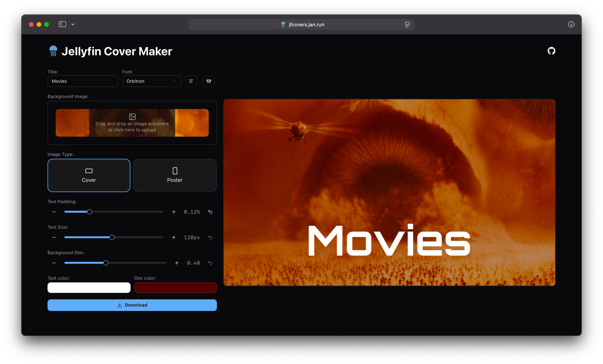Screen dimensions: 603x364
Task: Expand sidebar options chevron in Safari
Action: click(x=73, y=24)
